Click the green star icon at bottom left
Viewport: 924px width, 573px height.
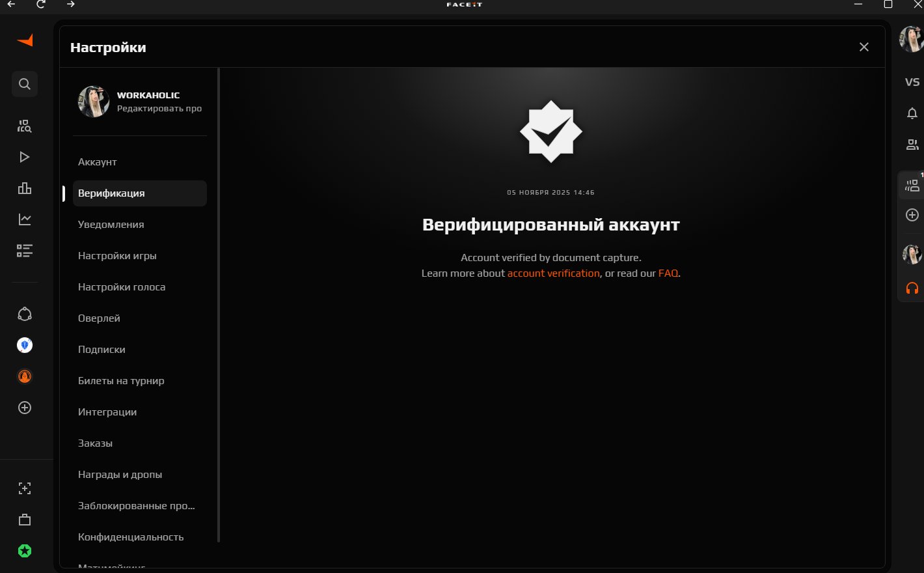coord(25,551)
